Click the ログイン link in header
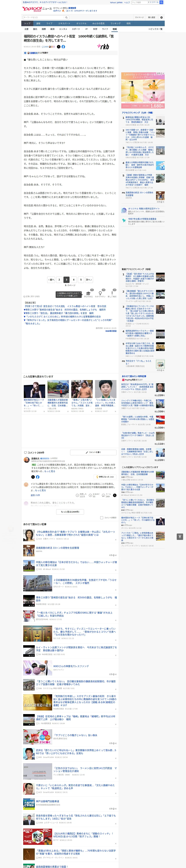The image size is (186, 868). click(x=57, y=11)
